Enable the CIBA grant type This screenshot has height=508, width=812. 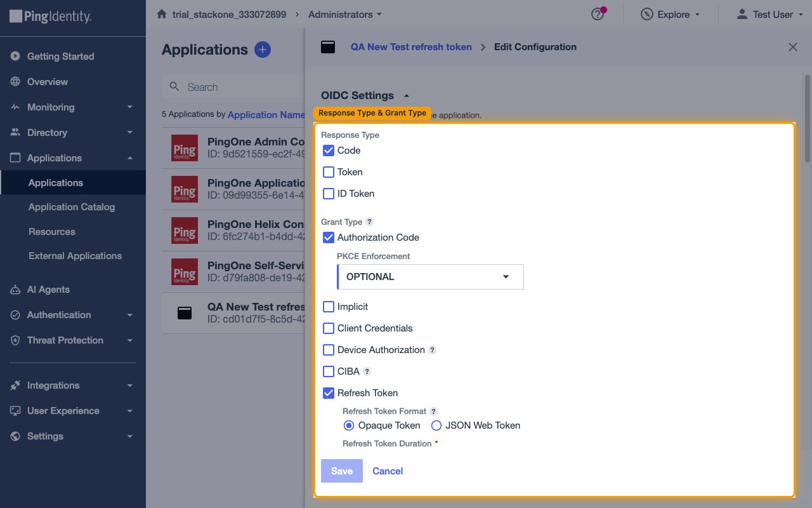(x=329, y=371)
